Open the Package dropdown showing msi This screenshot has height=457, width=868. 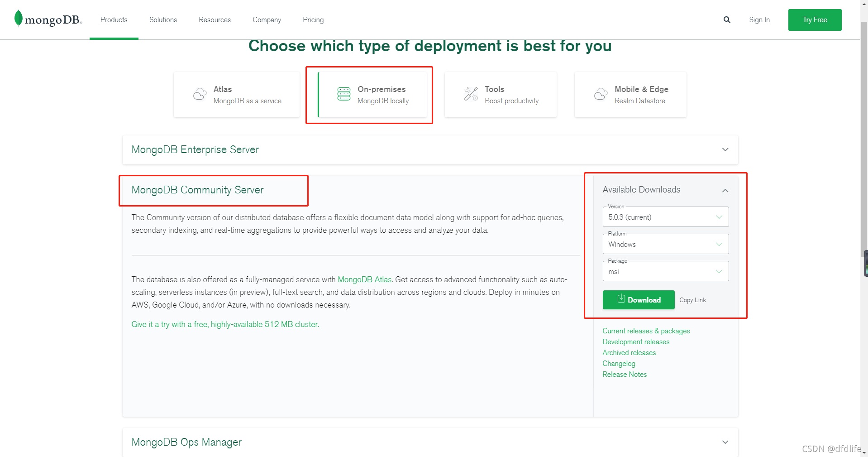click(x=665, y=271)
